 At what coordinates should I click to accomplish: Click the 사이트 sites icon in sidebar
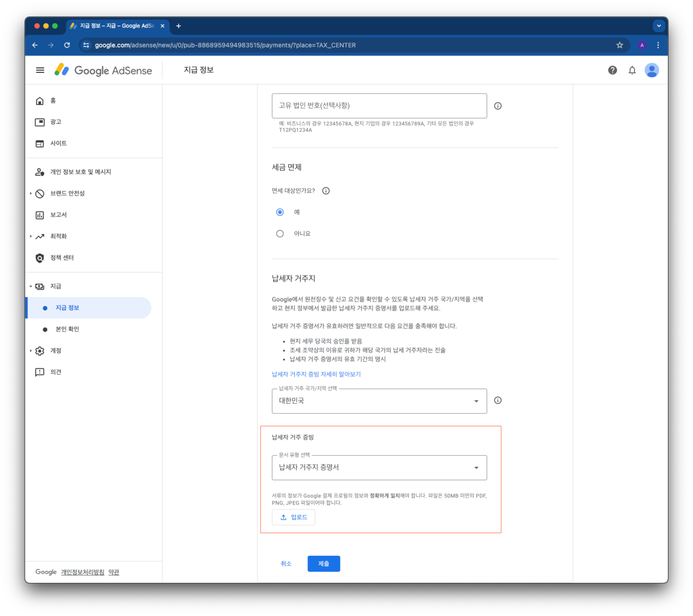40,144
